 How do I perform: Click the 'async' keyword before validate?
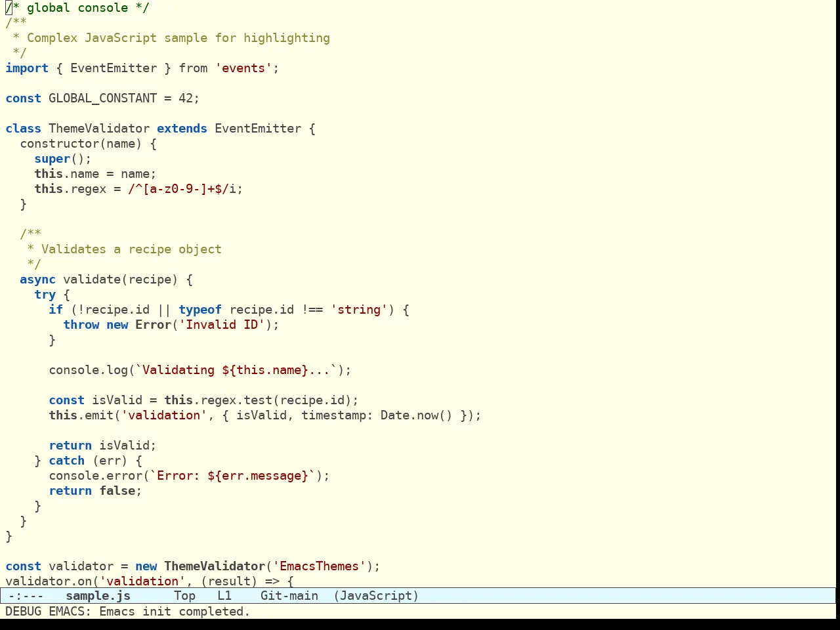click(x=37, y=280)
